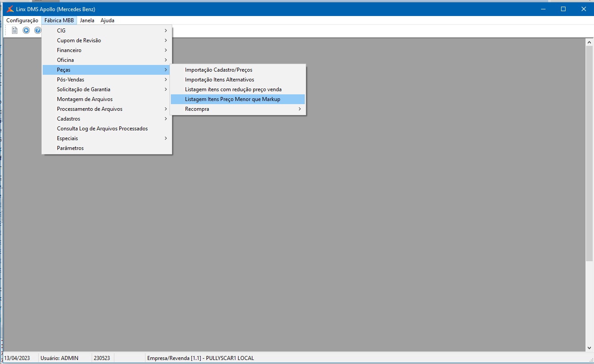The height and width of the screenshot is (364, 594).
Task: Expand the Oficina submenu
Action: point(107,60)
